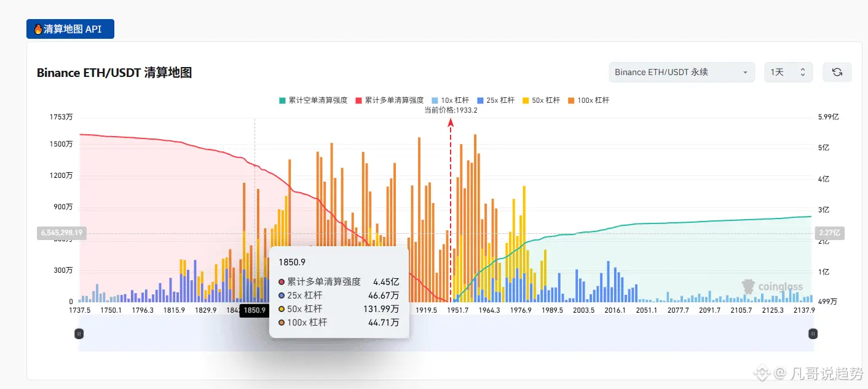Image resolution: width=868 pixels, height=389 pixels.
Task: Click the dropdown arrow on pair selector
Action: tap(745, 72)
